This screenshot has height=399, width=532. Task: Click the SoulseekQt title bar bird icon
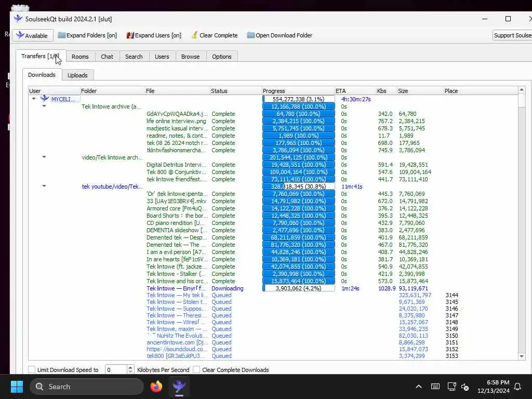coord(18,19)
